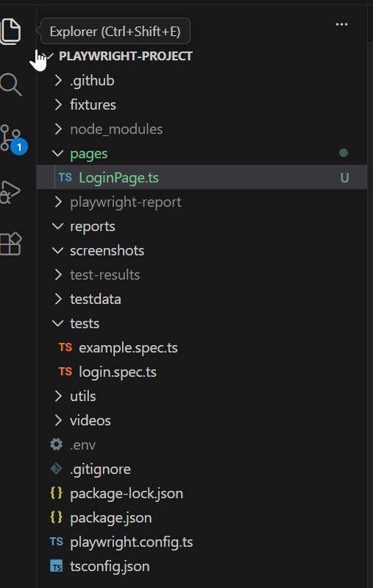The width and height of the screenshot is (373, 588).
Task: Click the git icon beside .gitignore
Action: [x=56, y=469]
